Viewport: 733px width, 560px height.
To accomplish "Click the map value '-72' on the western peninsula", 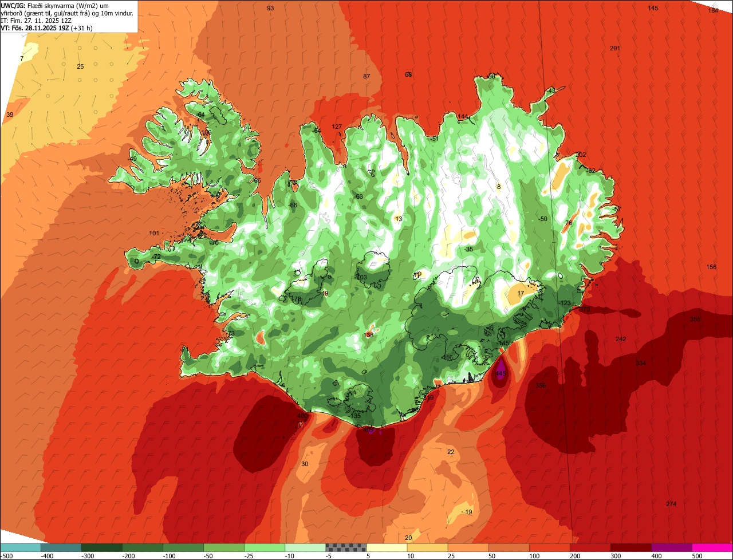I will [156, 257].
